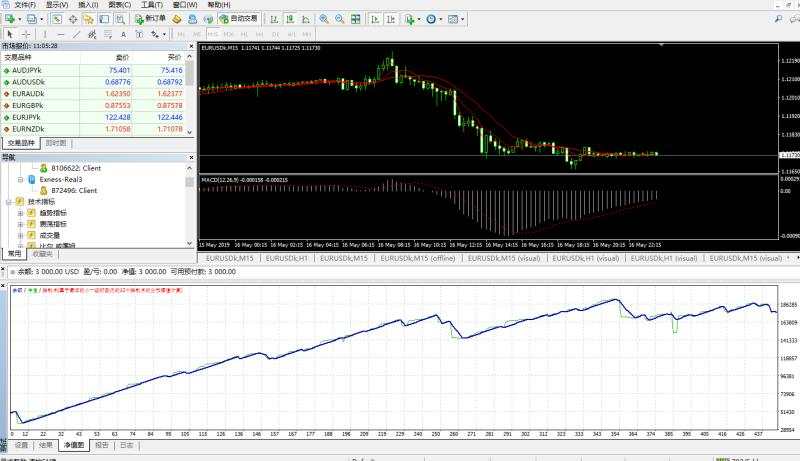
Task: Select the trendline drawing tool
Action: tap(78, 34)
